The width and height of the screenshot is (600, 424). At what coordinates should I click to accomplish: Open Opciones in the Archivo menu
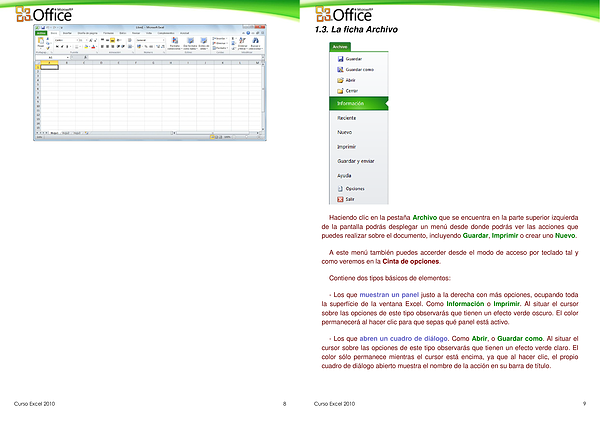coord(351,189)
